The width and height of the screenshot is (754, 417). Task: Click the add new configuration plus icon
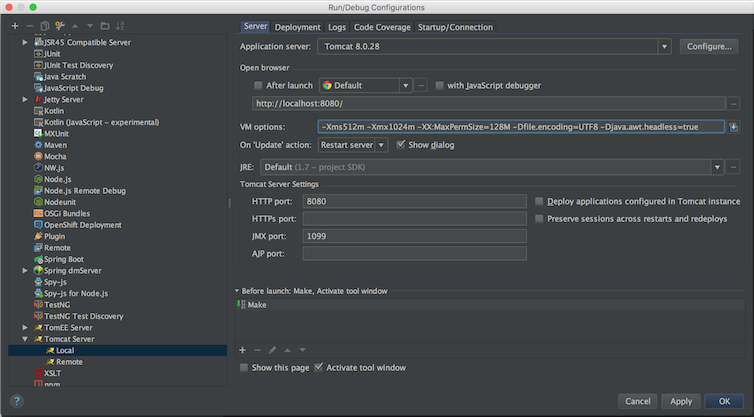coord(14,25)
